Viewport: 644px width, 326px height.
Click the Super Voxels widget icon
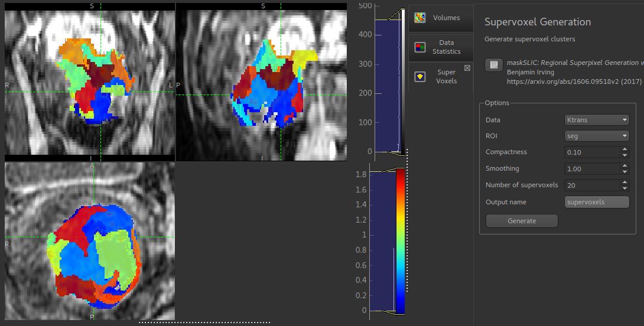[x=419, y=76]
